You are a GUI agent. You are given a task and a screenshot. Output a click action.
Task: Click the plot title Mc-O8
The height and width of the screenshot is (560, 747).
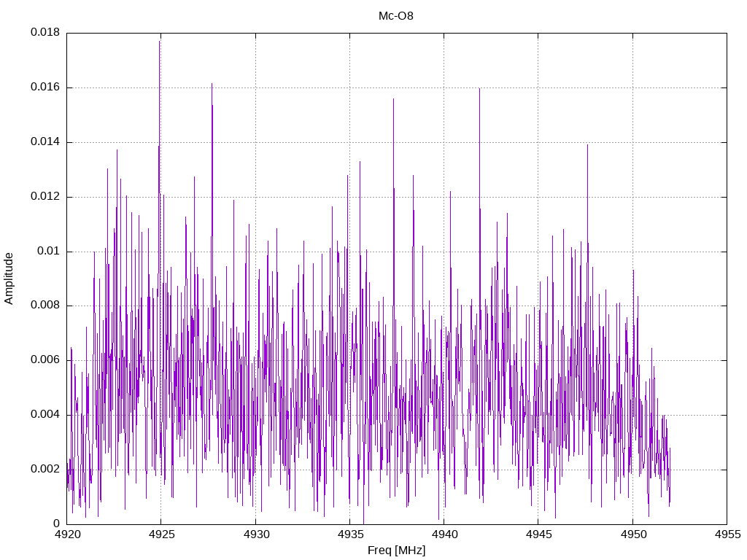click(396, 16)
